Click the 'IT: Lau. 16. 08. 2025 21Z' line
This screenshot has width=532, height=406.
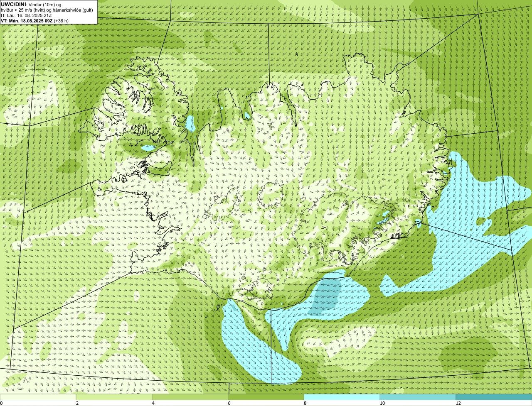26,15
